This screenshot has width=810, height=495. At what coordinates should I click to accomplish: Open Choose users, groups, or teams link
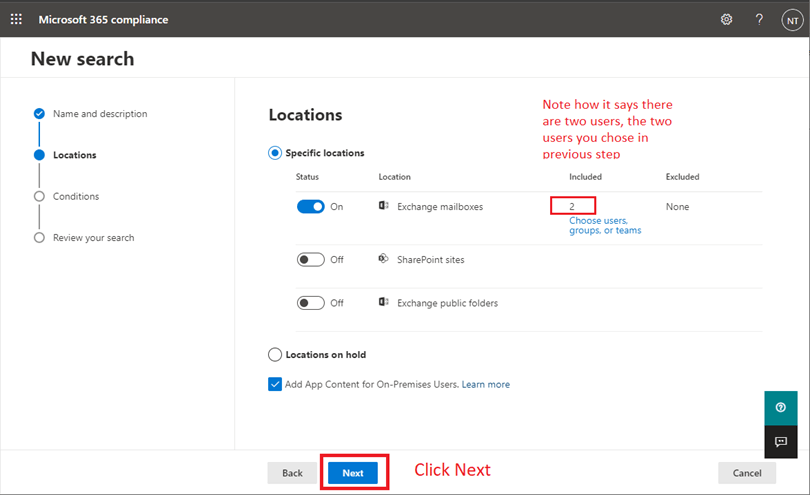pos(605,225)
